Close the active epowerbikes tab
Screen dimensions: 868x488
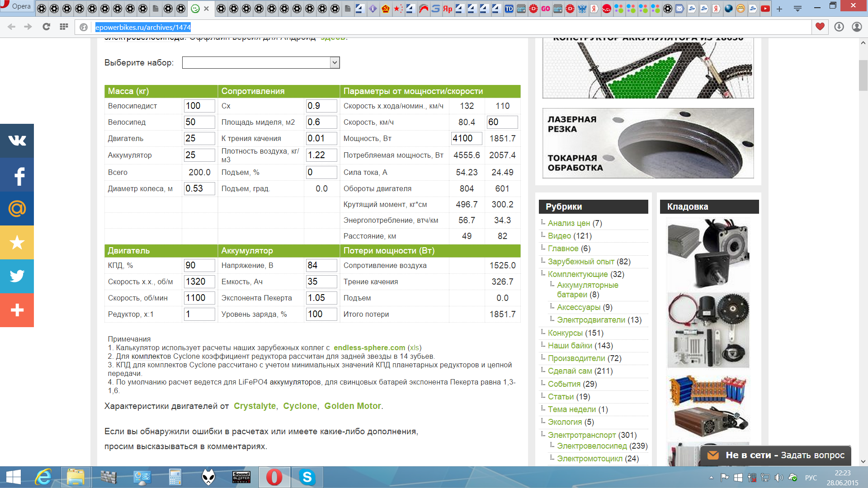pos(206,9)
